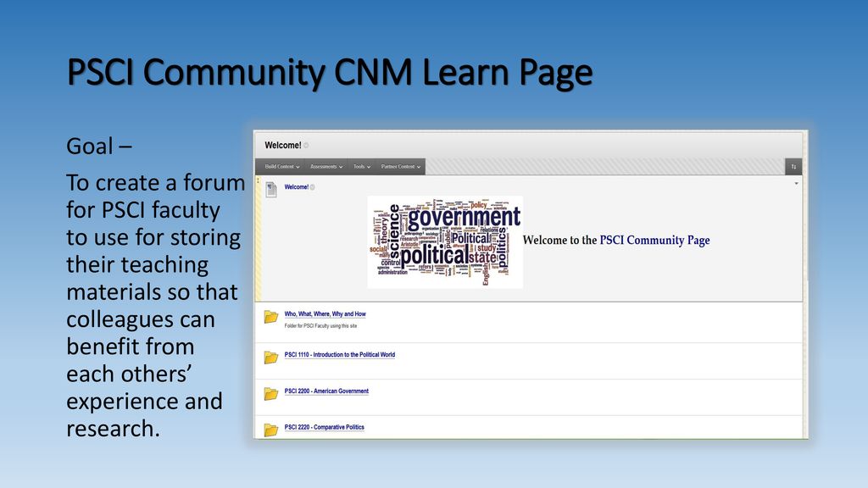Click 'Folder for PSCI Faculty using this site' description
Viewport: 868px width, 488px height.
(x=320, y=326)
